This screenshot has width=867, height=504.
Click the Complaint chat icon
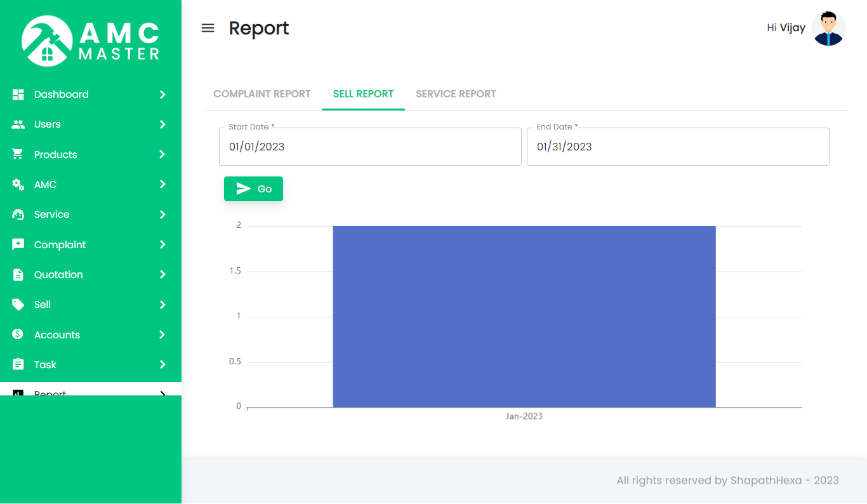tap(18, 244)
